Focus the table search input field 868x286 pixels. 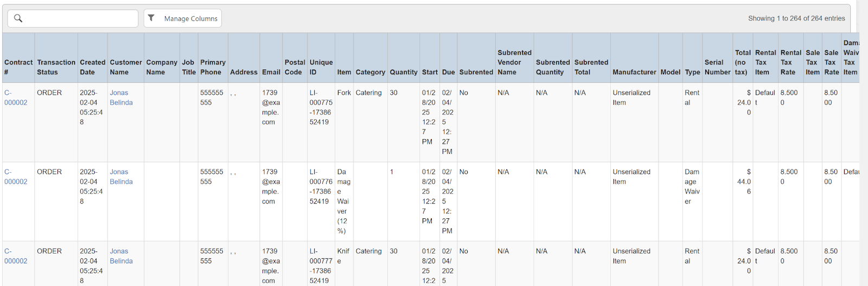point(79,18)
